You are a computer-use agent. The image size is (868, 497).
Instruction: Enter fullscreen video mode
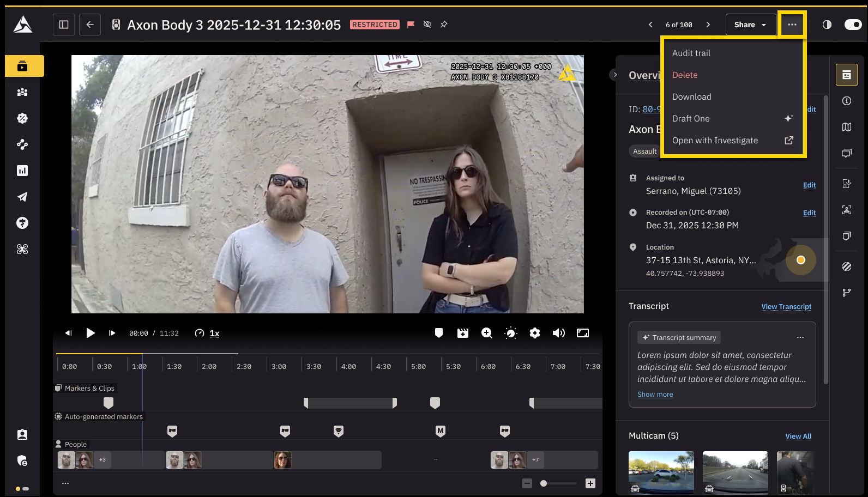[583, 333]
